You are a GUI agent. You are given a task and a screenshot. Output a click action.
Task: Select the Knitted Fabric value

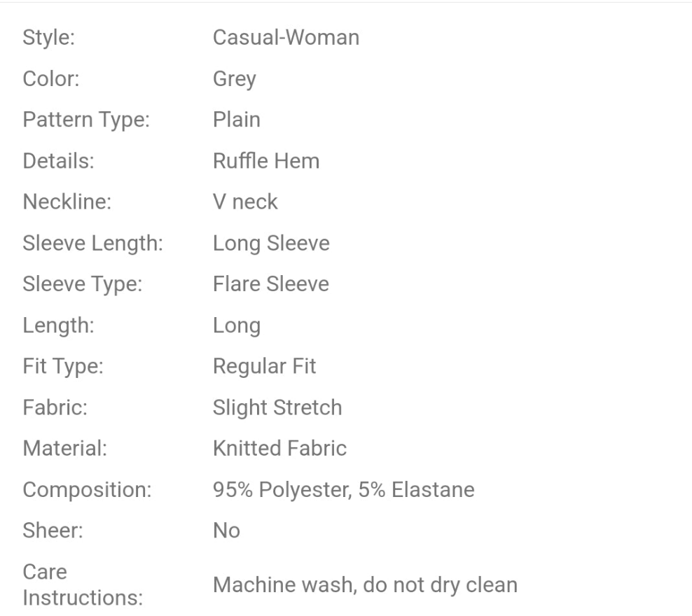click(x=279, y=449)
